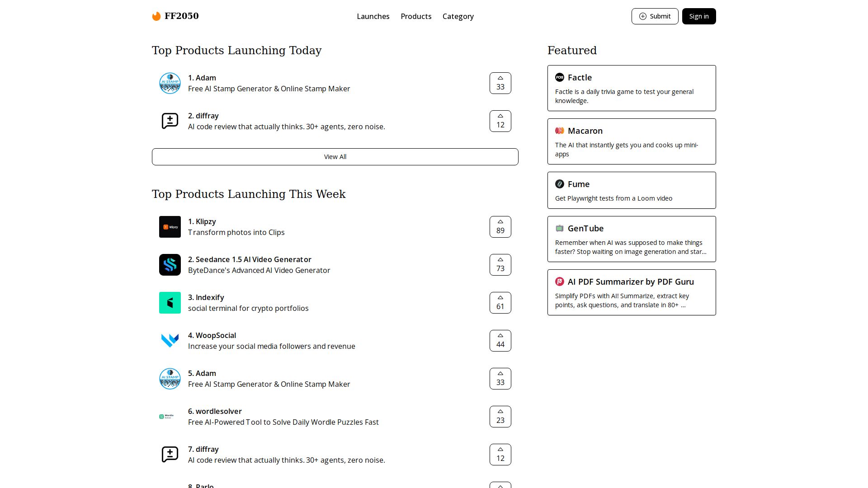This screenshot has width=868, height=488.
Task: Upvote wordlesolver with 23 votes
Action: click(500, 417)
